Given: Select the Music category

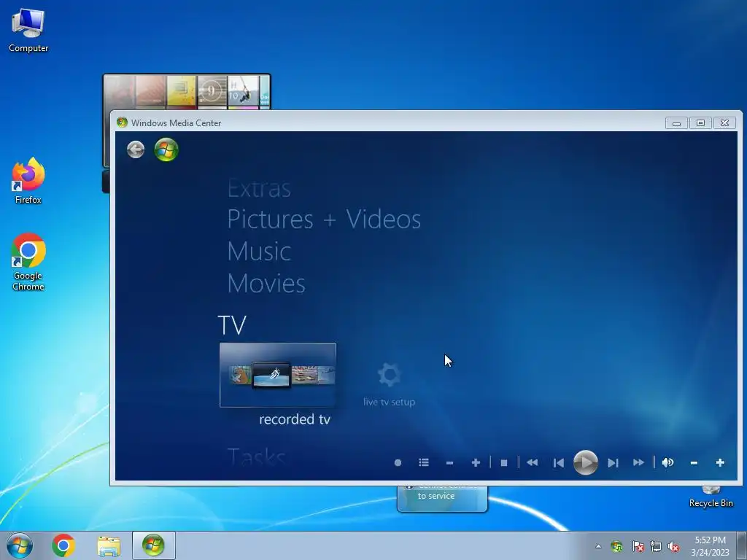Looking at the screenshot, I should tap(259, 251).
